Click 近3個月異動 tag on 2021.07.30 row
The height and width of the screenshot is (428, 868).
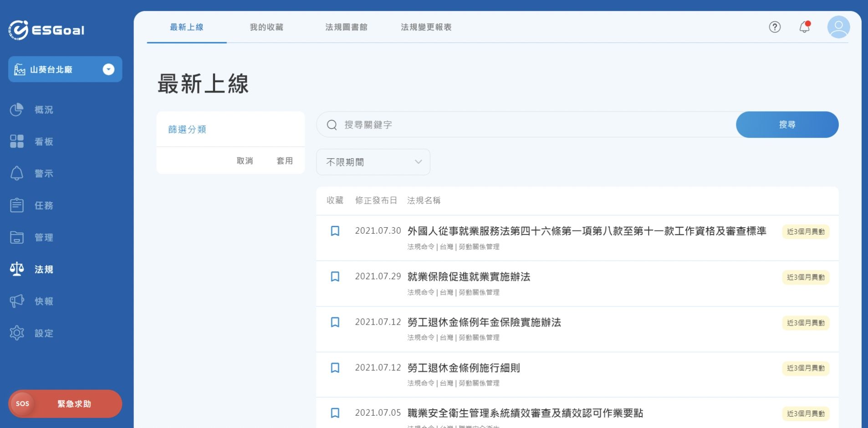click(806, 232)
